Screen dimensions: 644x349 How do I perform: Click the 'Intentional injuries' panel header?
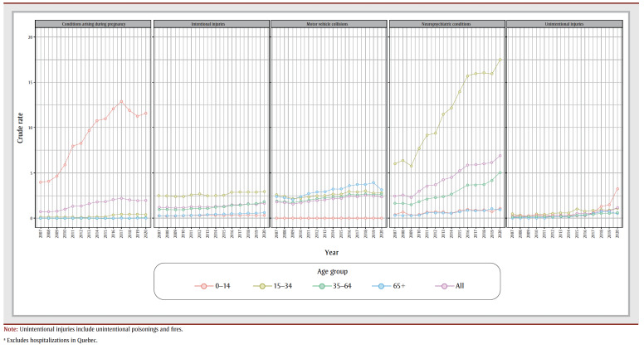pos(211,23)
